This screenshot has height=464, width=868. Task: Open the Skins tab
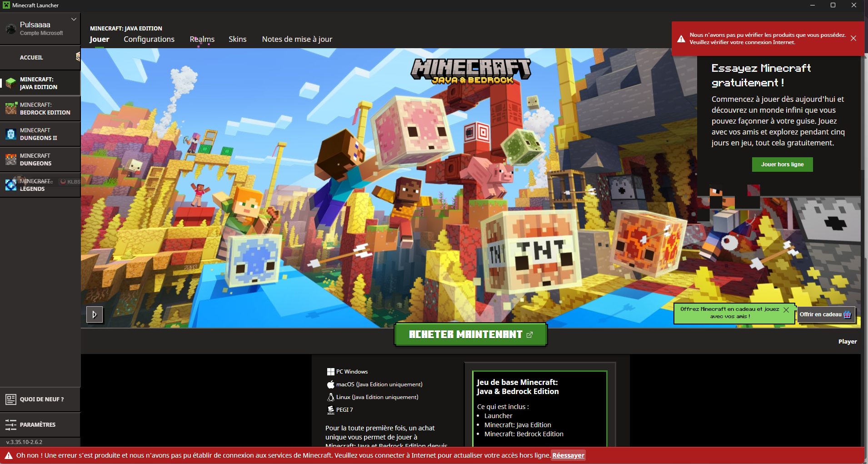(x=238, y=39)
